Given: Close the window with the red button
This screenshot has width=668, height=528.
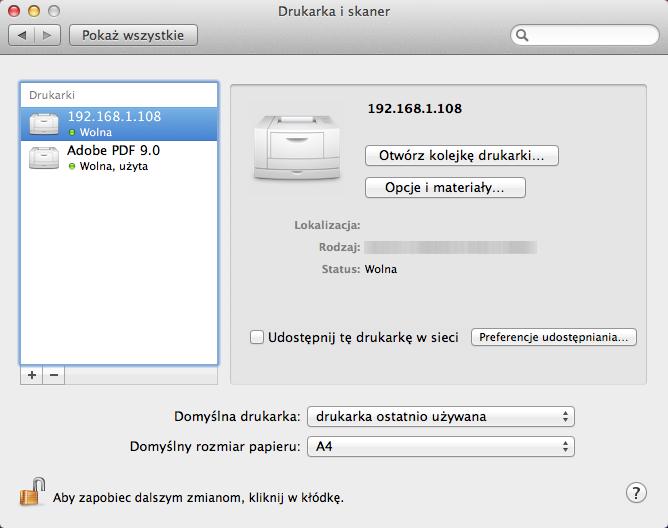Looking at the screenshot, I should click(14, 11).
